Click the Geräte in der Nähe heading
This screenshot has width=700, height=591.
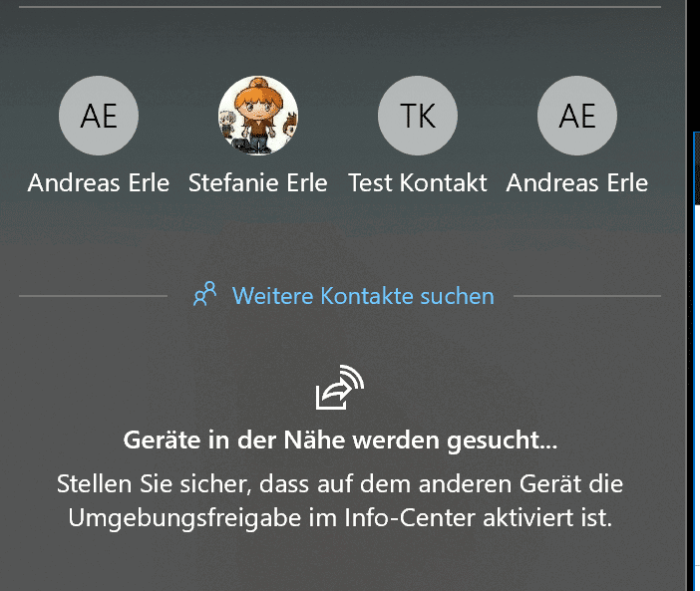[x=340, y=441]
